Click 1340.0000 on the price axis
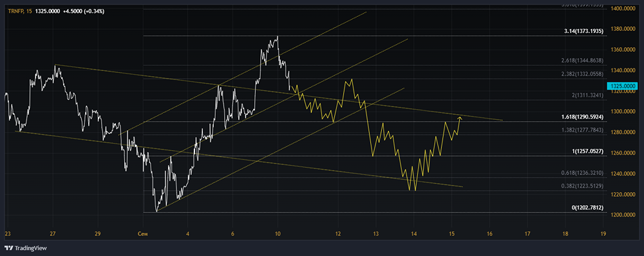The image size is (644, 256). click(623, 70)
